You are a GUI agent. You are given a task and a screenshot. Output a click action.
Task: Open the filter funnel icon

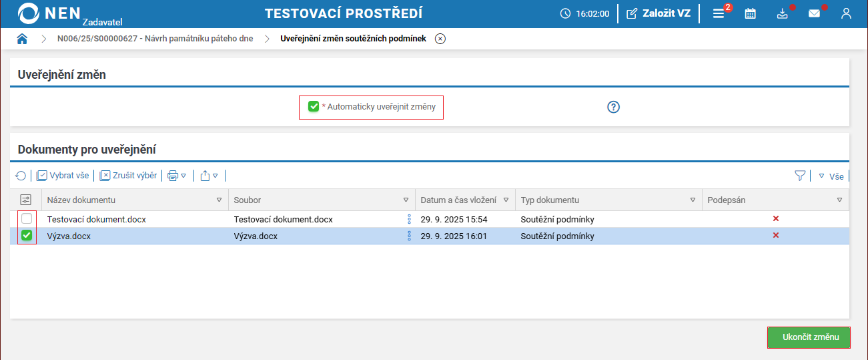[x=800, y=176]
